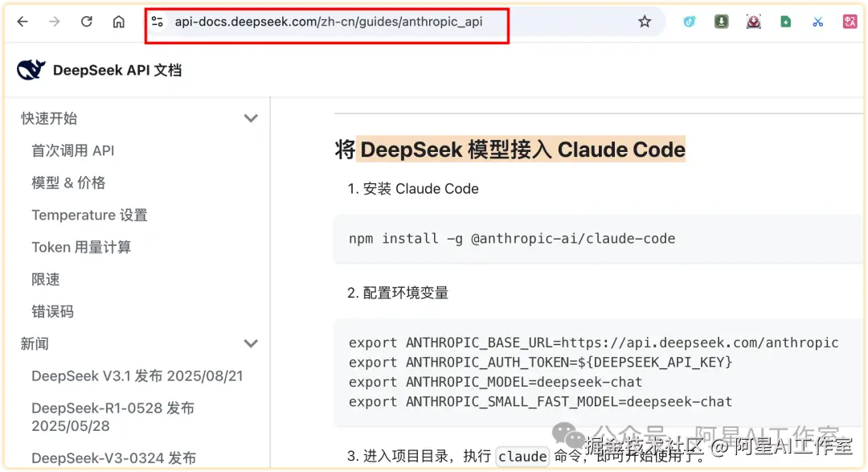Open the blue circular extension icon
This screenshot has height=472, width=868.
pos(690,22)
